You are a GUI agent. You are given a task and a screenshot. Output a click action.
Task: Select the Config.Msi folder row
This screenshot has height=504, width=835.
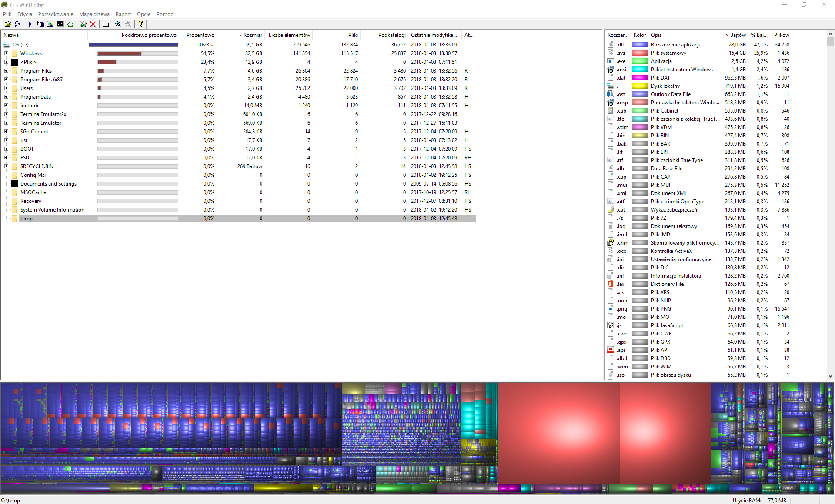click(x=239, y=175)
